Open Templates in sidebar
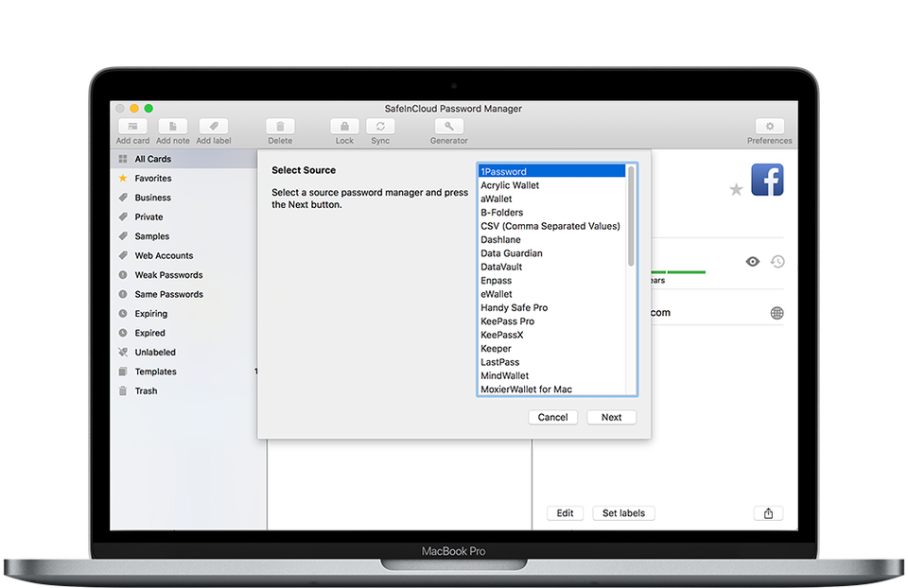Screen dimensions: 908x588 point(183,372)
